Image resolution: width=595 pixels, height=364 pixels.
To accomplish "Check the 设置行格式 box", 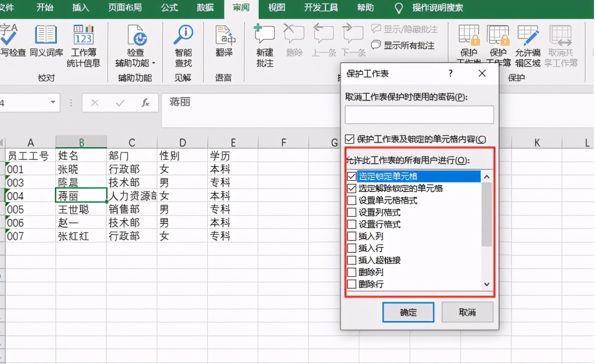I will pos(352,224).
